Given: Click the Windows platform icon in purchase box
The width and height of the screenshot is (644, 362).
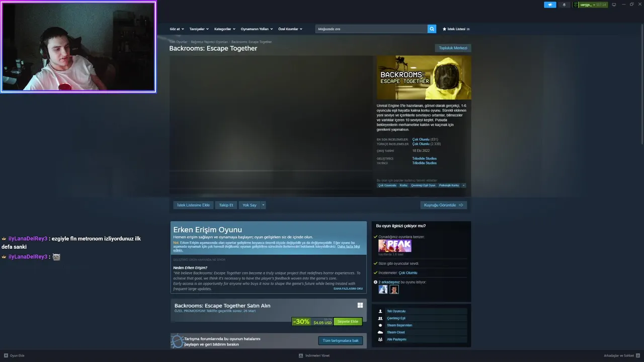Looking at the screenshot, I should pos(360,305).
